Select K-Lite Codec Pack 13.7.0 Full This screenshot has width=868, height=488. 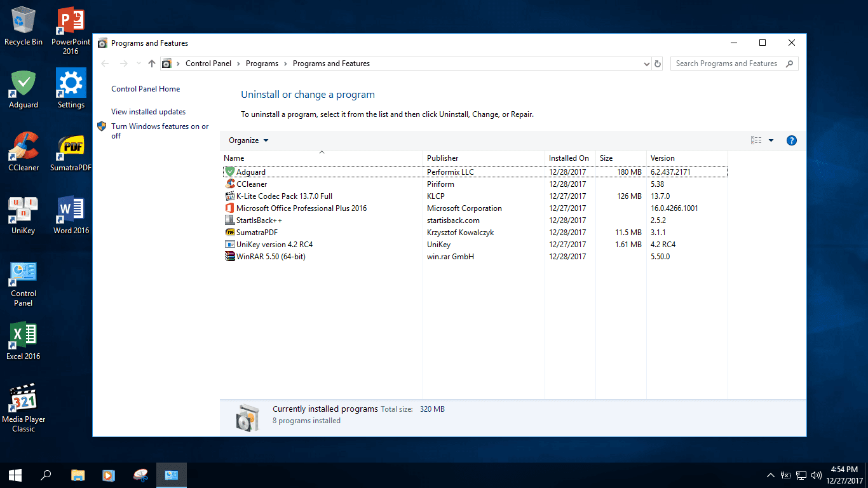click(x=281, y=196)
